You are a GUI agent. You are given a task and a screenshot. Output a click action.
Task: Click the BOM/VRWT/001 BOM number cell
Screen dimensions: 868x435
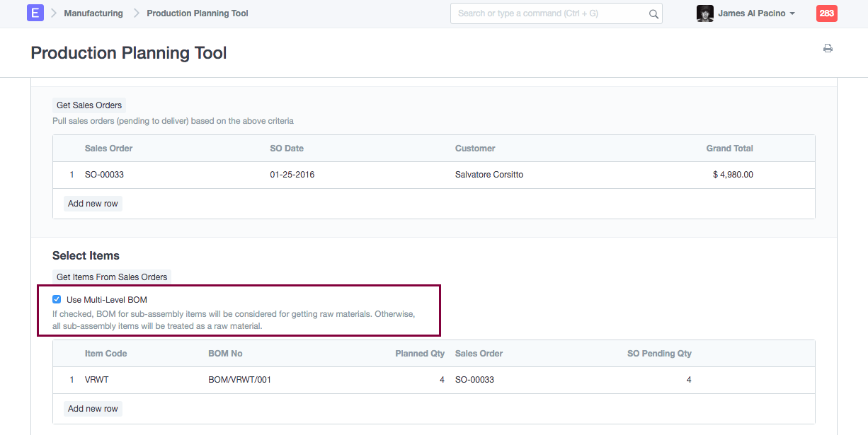pos(239,380)
